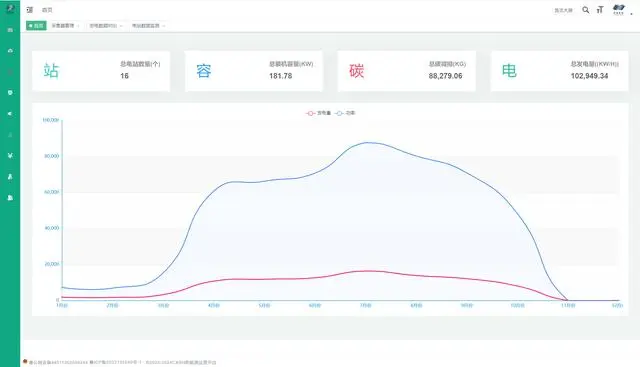
Task: Click the green sidebar logo icon
Action: (x=10, y=8)
